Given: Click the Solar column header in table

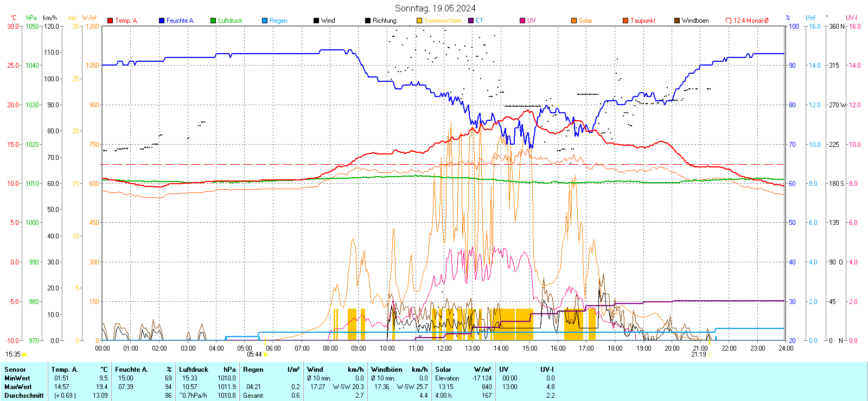Looking at the screenshot, I should (x=443, y=370).
